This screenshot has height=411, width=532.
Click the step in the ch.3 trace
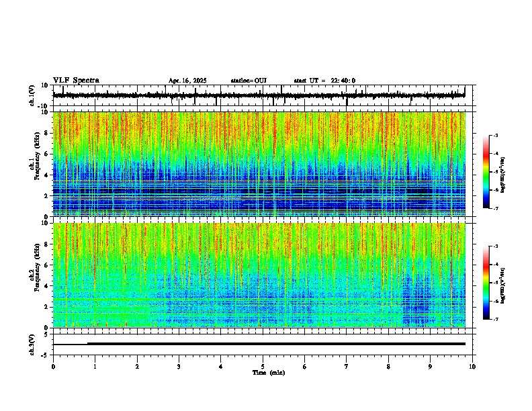(x=87, y=344)
